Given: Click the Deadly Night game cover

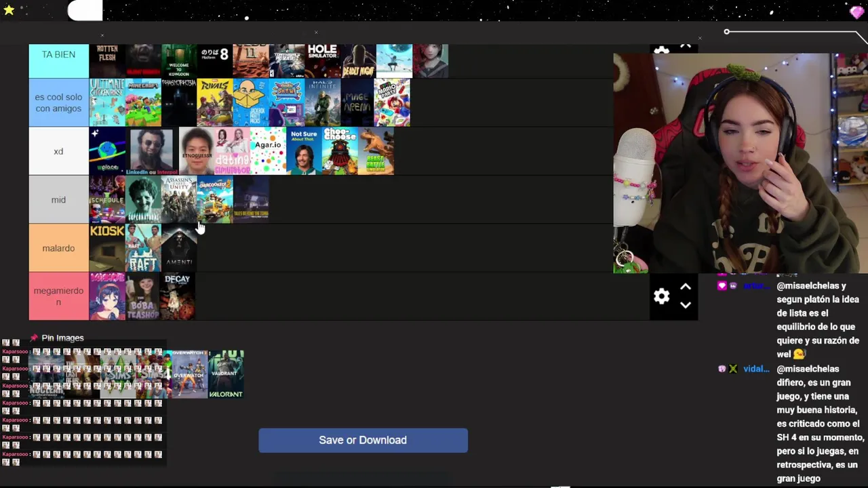Looking at the screenshot, I should click(359, 61).
